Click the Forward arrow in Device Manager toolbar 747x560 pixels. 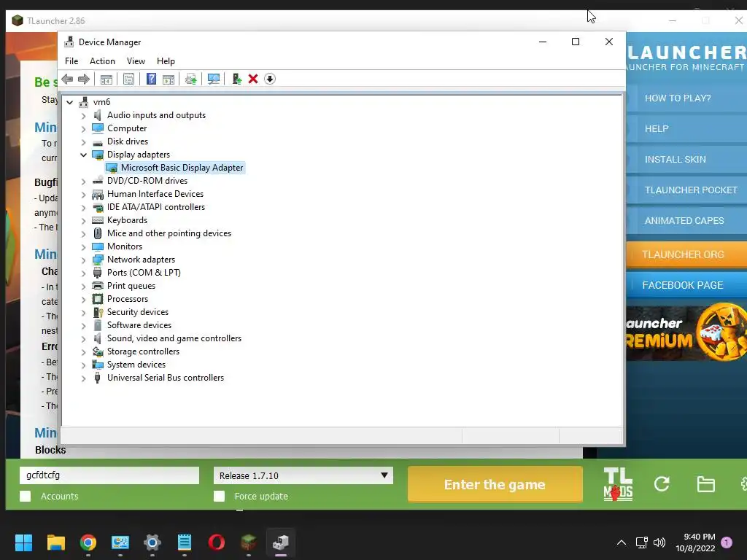pos(84,79)
